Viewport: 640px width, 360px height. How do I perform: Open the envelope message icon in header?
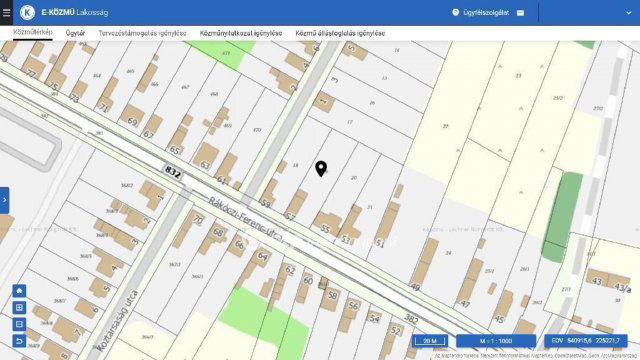click(520, 13)
